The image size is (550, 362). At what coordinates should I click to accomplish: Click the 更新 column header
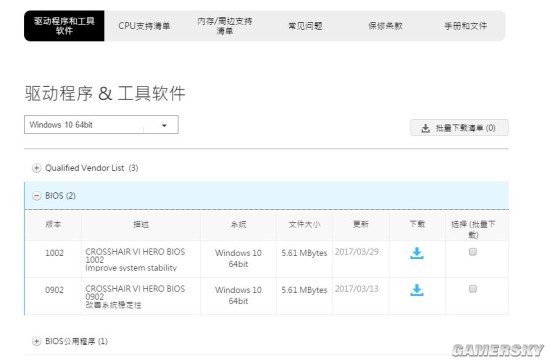361,224
